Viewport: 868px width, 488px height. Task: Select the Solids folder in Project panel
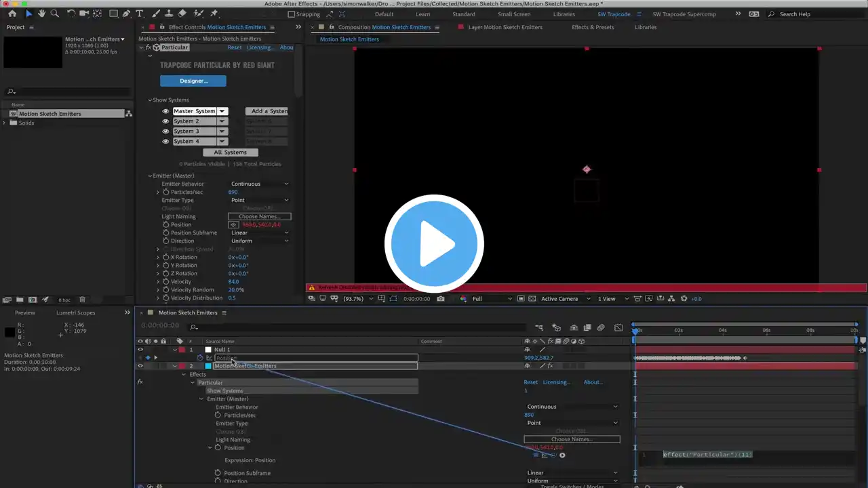tap(26, 123)
